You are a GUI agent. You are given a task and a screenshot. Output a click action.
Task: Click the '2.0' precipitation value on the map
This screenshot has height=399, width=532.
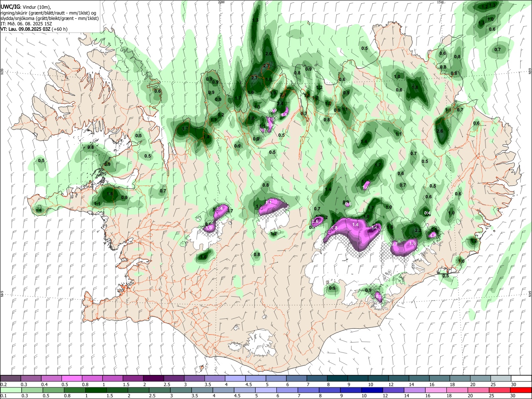[268, 54]
